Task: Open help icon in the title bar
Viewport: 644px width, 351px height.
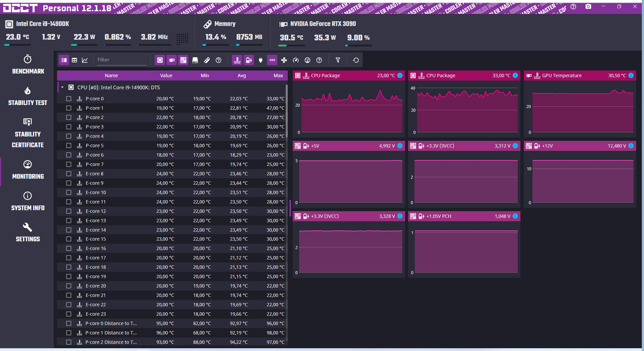Action: (x=573, y=7)
